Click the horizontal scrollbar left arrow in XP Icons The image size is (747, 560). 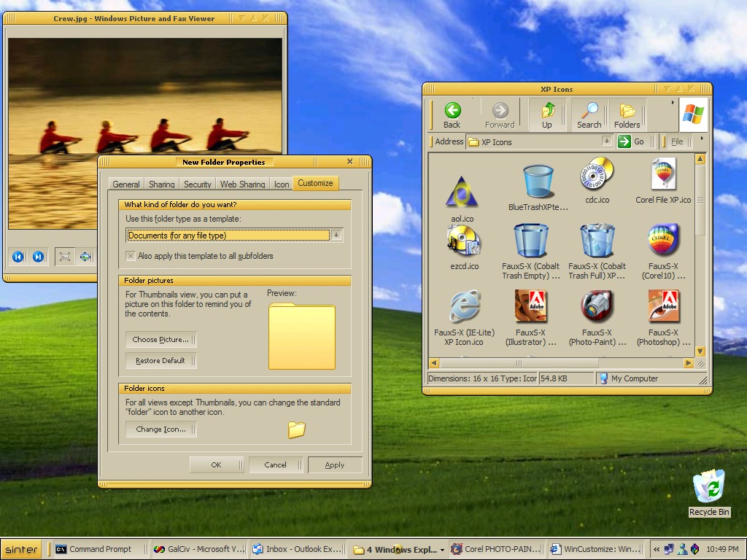click(x=433, y=363)
